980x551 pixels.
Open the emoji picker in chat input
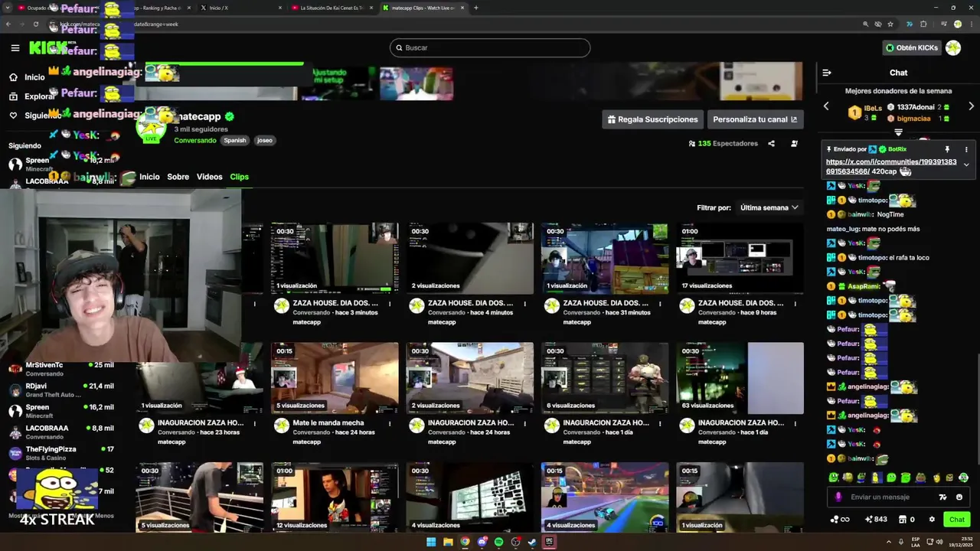point(959,497)
